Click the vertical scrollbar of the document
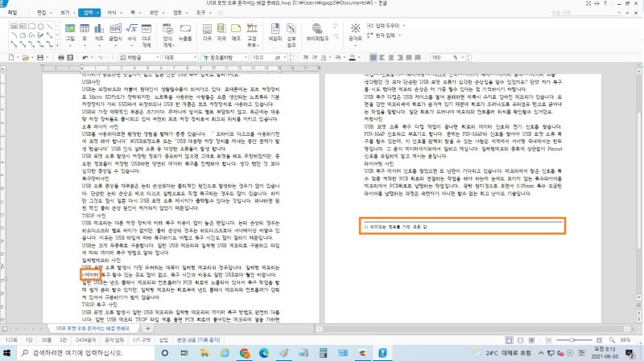 [x=639, y=180]
